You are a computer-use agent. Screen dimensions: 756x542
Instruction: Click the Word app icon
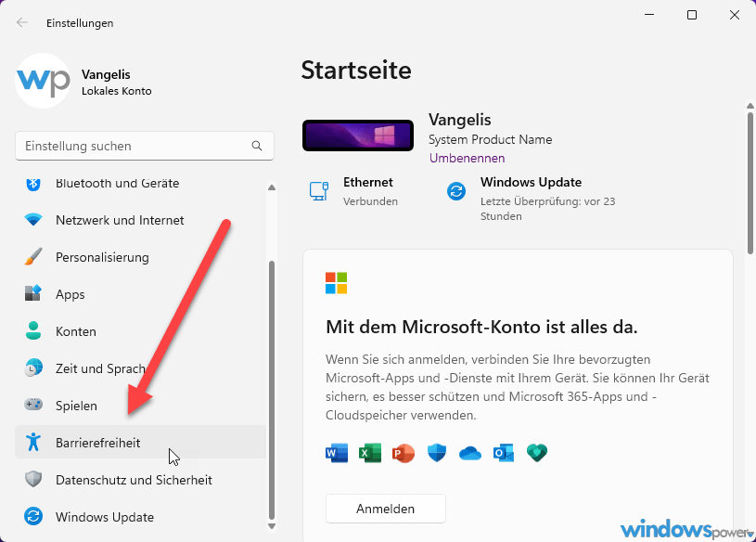click(337, 453)
